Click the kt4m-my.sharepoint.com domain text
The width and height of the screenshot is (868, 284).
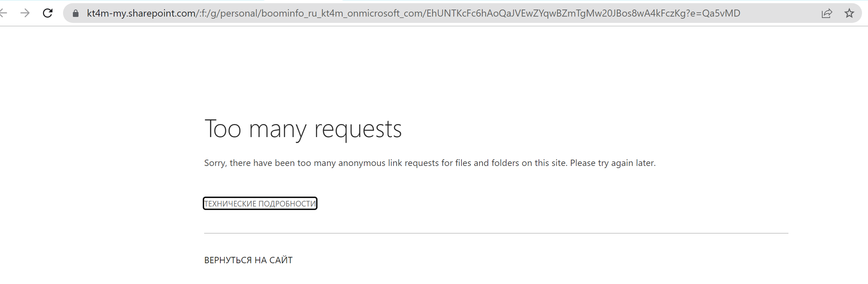[141, 13]
